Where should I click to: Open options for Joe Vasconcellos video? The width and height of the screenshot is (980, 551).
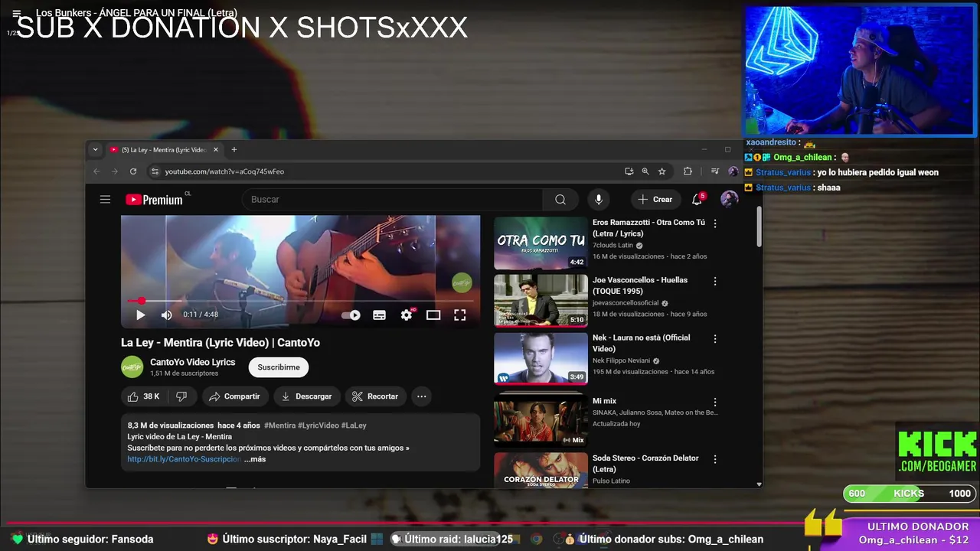(715, 281)
